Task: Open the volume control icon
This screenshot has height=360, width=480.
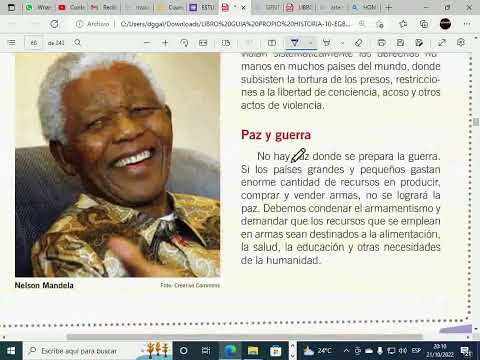Action: (x=403, y=351)
